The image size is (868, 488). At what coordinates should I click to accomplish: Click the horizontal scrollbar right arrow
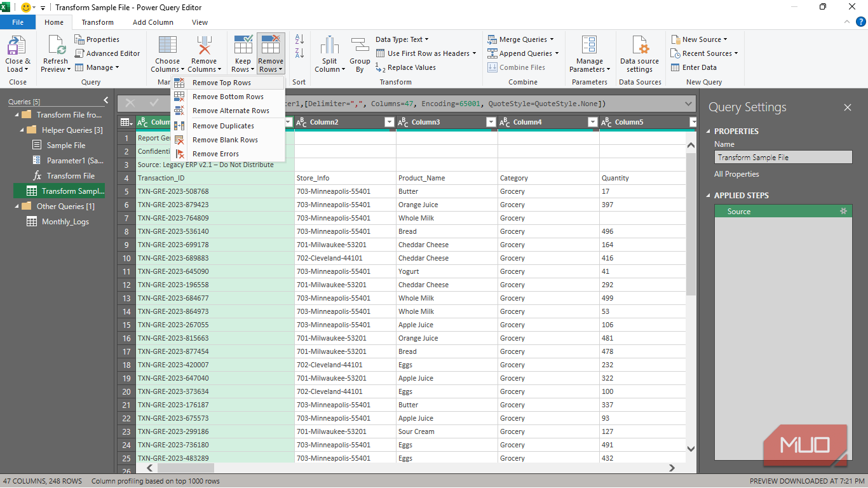pos(672,468)
